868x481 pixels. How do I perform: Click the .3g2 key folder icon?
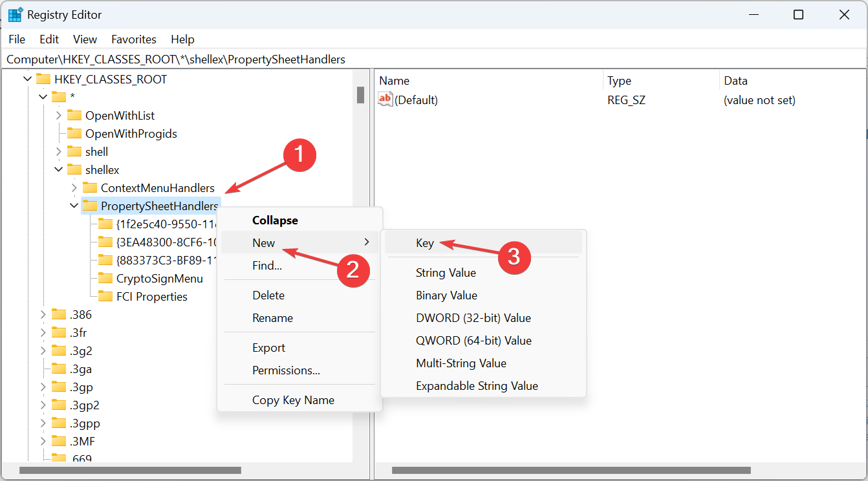(59, 350)
